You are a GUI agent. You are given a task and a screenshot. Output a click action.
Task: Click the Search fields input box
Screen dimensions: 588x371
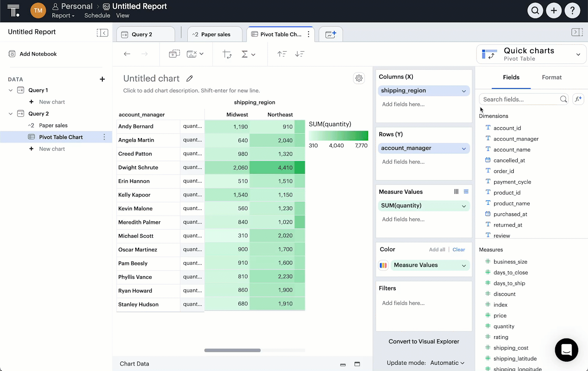(x=520, y=99)
